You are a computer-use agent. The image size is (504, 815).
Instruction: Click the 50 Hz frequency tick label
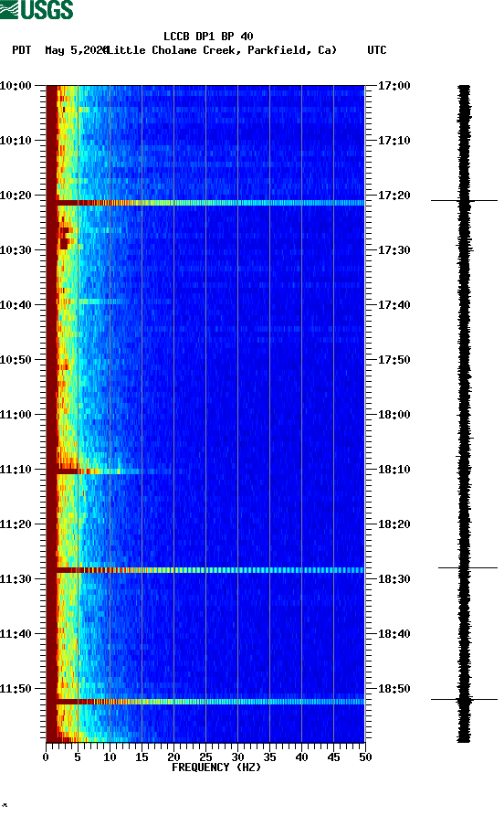[365, 757]
